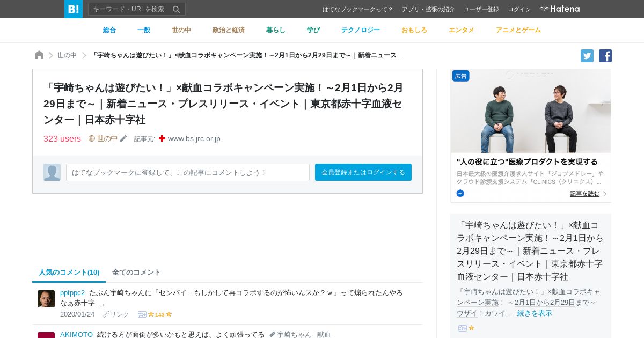Click the Hatena Bookmark B! logo
This screenshot has height=338, width=644.
pos(74,9)
